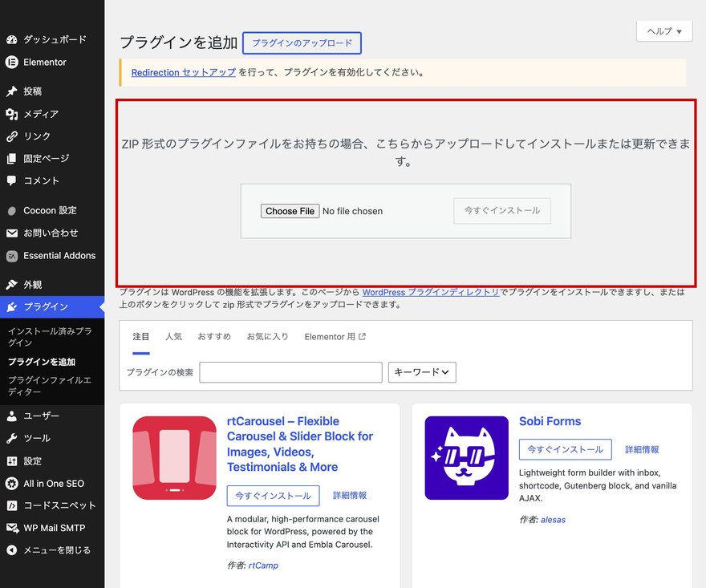Open プラグインファイルエディター submenu item
Image resolution: width=706 pixels, height=588 pixels.
tap(50, 386)
